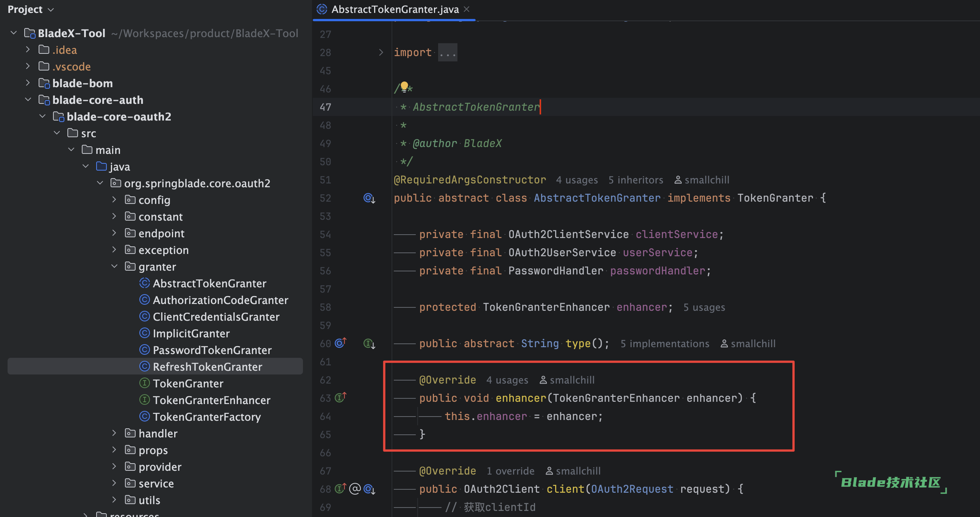Click the implements gutter icon on line 68

click(340, 489)
